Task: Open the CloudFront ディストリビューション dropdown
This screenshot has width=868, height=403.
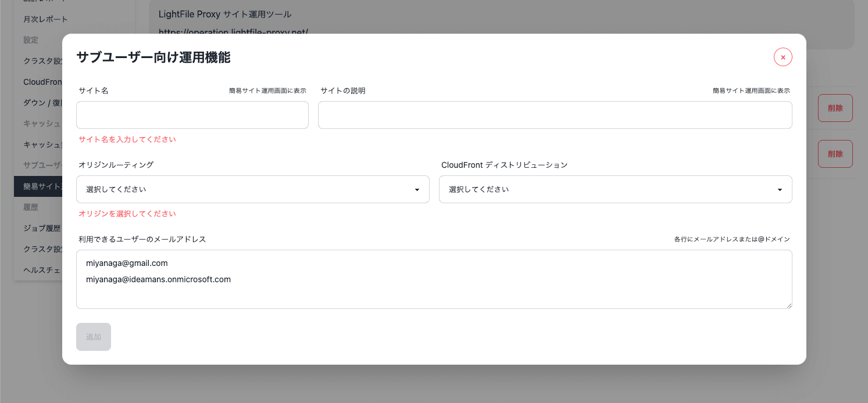Action: (615, 189)
